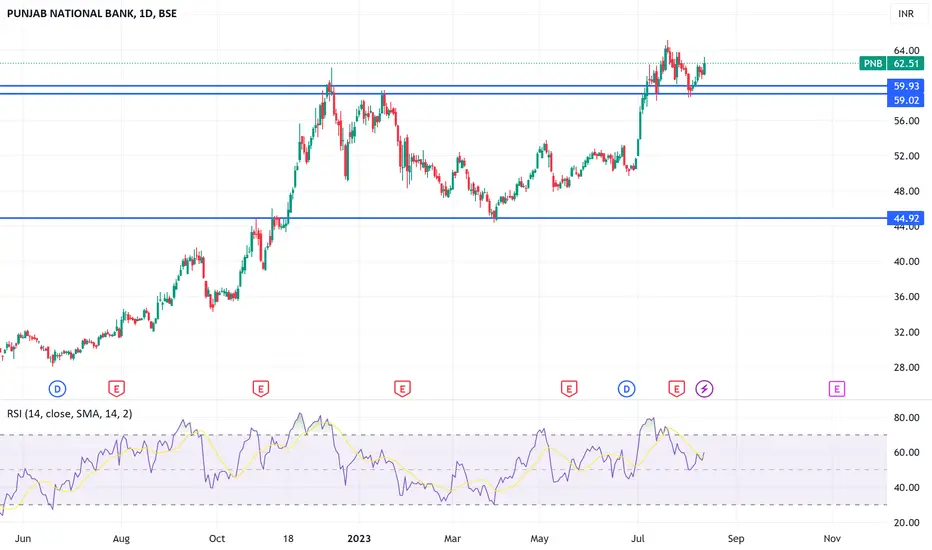Open the INR currency selector

click(906, 13)
